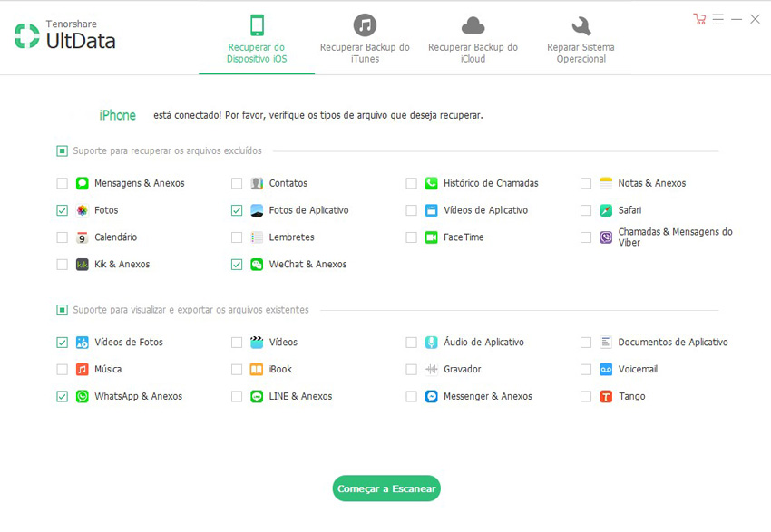
Task: Click the WeChat & Anexos app icon
Action: 257,265
